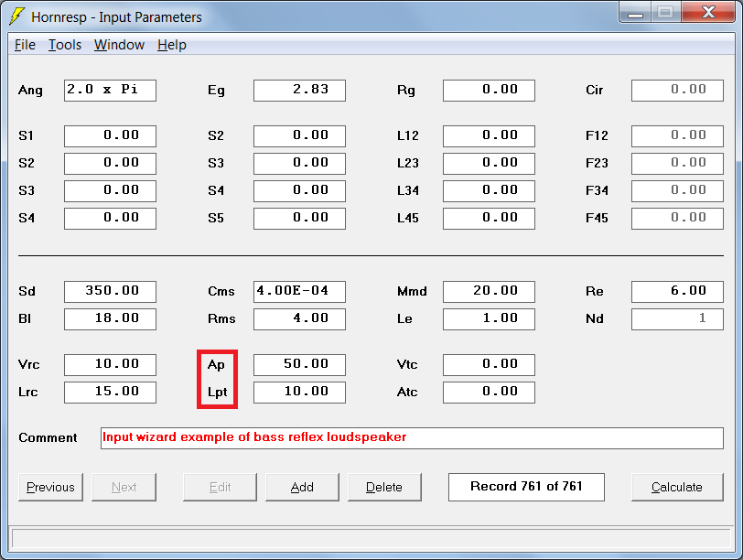
Task: Click the disabled Next button
Action: pos(124,487)
